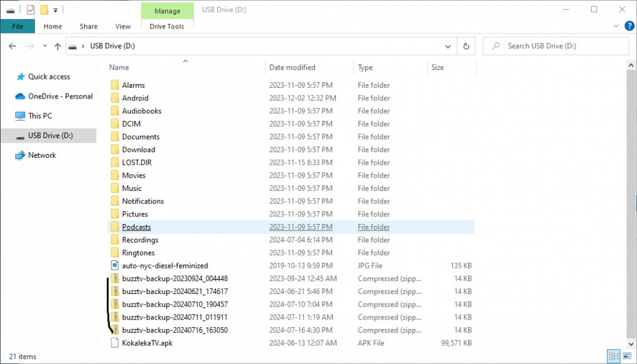Sort files by Date modified column
Screen dimensions: 637x364
pyautogui.click(x=292, y=67)
